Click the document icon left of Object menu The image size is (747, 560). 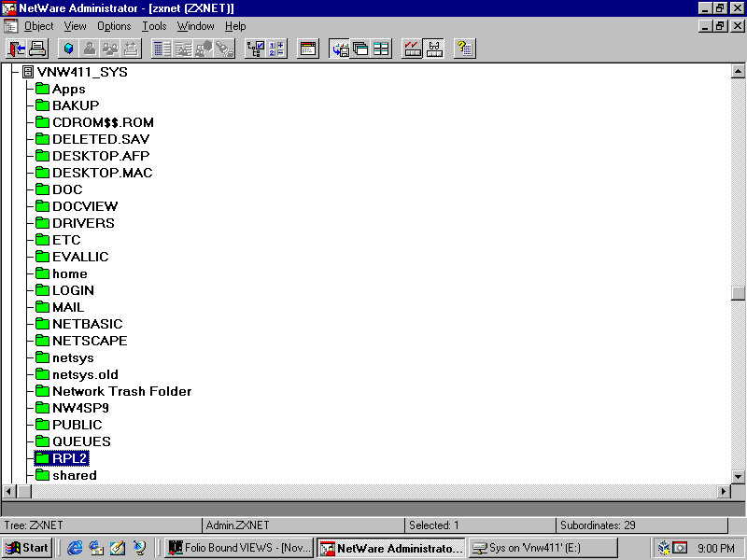point(10,26)
